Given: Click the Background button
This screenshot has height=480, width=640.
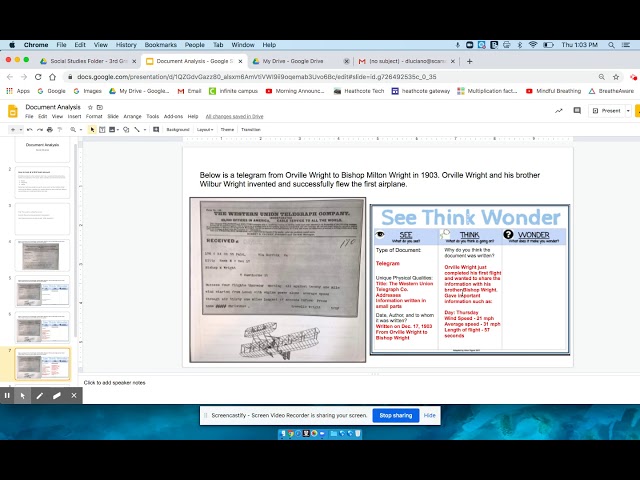Looking at the screenshot, I should [178, 129].
